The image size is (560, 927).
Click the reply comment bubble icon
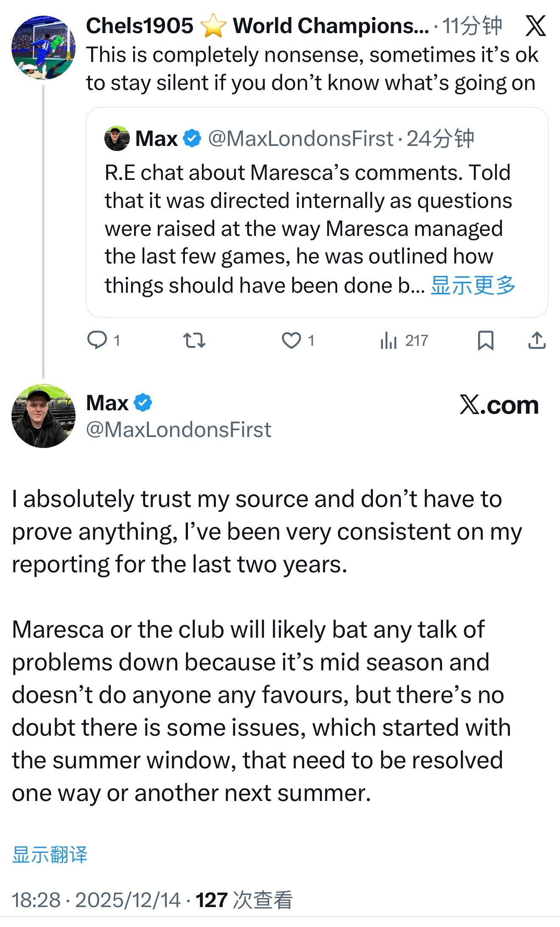point(97,340)
